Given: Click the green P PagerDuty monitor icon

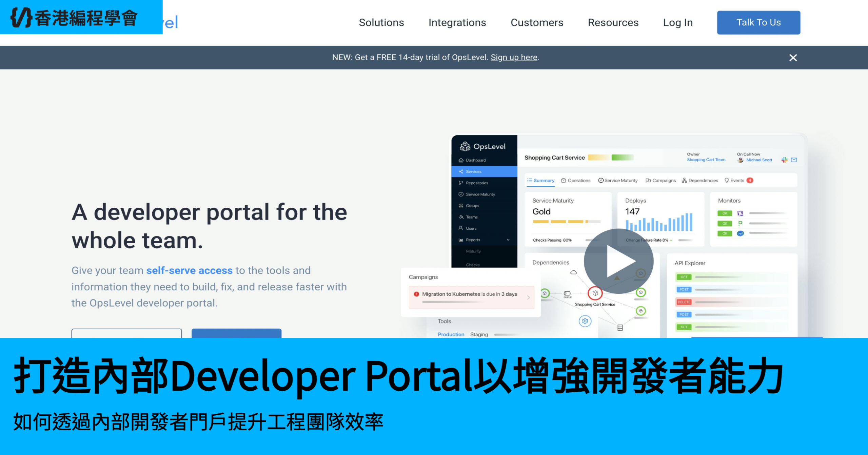Looking at the screenshot, I should 740,223.
